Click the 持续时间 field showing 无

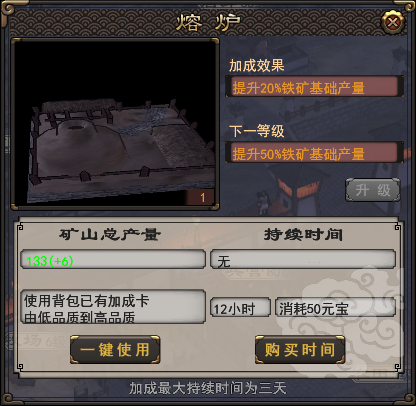click(303, 259)
